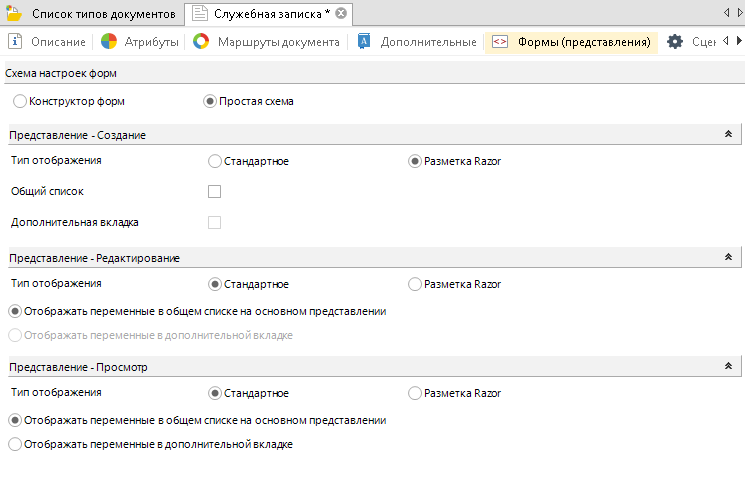The height and width of the screenshot is (497, 745).
Task: Collapse the Представление - Просмотр section
Action: pos(727,367)
